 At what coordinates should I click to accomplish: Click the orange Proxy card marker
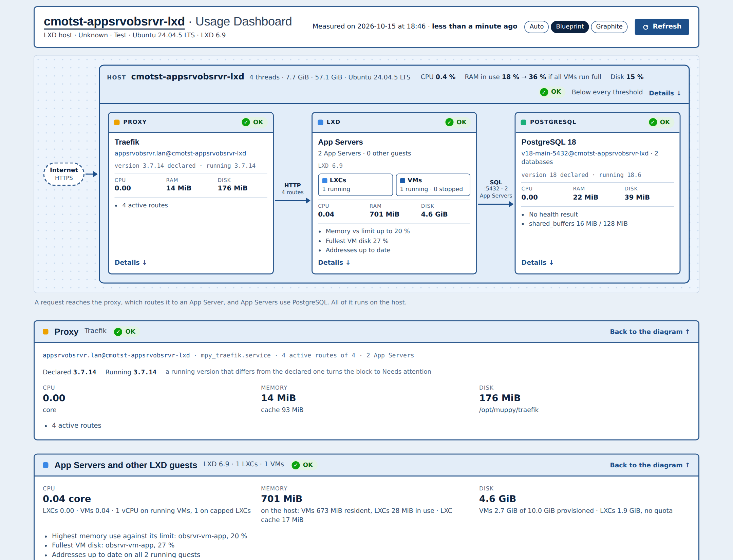pos(117,122)
